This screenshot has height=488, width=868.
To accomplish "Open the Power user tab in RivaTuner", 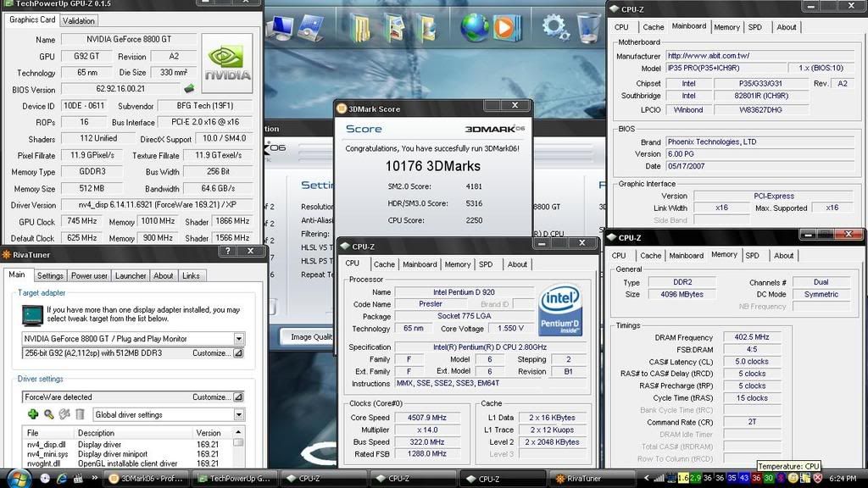I will (89, 275).
